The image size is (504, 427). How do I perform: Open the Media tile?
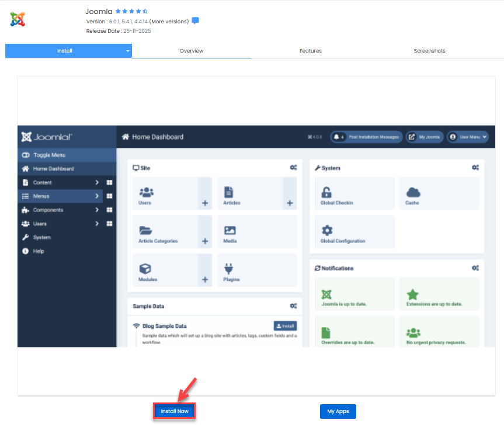pyautogui.click(x=257, y=232)
